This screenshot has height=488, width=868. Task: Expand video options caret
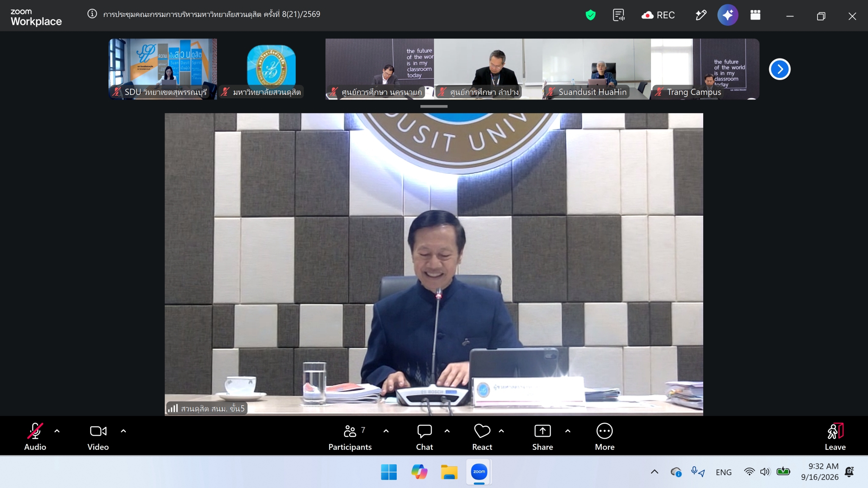[x=123, y=431]
